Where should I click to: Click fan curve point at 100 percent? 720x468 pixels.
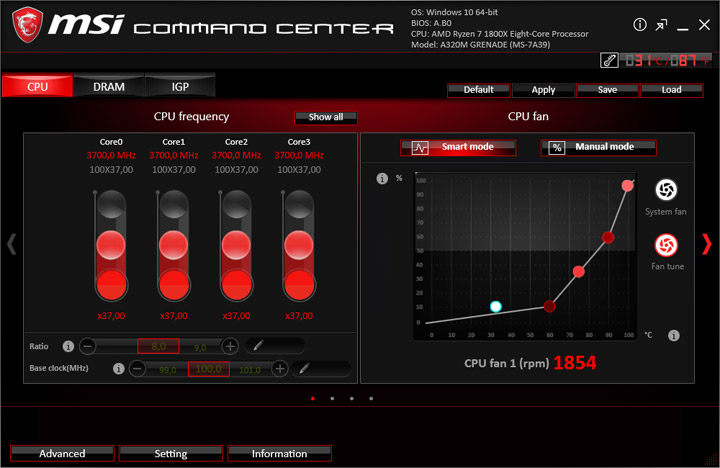(628, 186)
